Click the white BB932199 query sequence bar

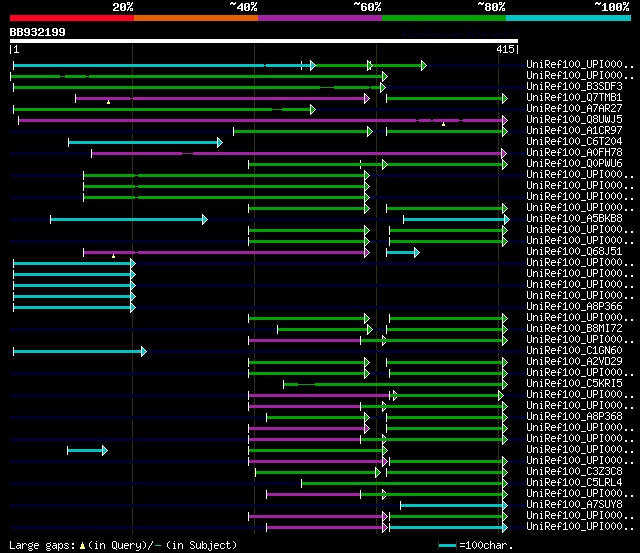[x=264, y=41]
